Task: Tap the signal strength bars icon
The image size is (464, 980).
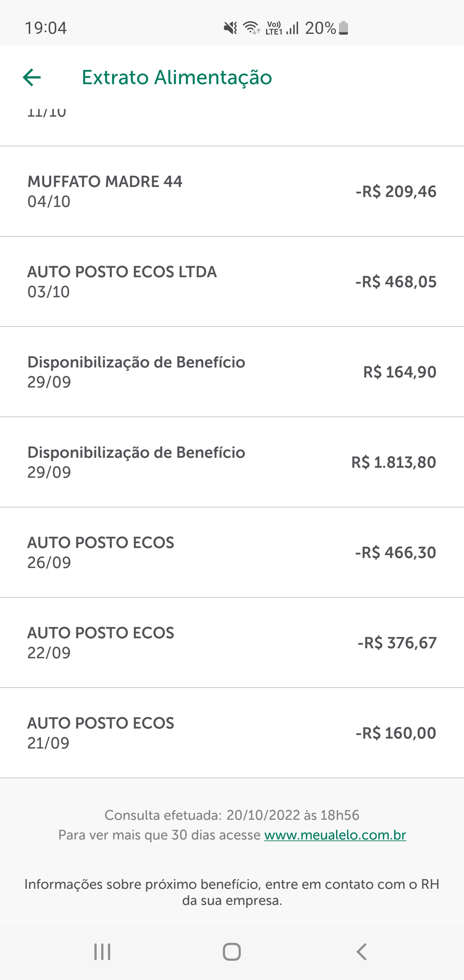Action: [x=293, y=28]
